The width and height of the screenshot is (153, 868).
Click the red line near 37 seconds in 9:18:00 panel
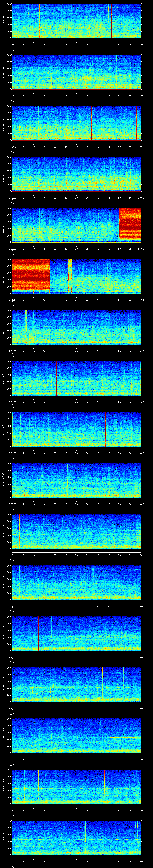tap(91, 123)
